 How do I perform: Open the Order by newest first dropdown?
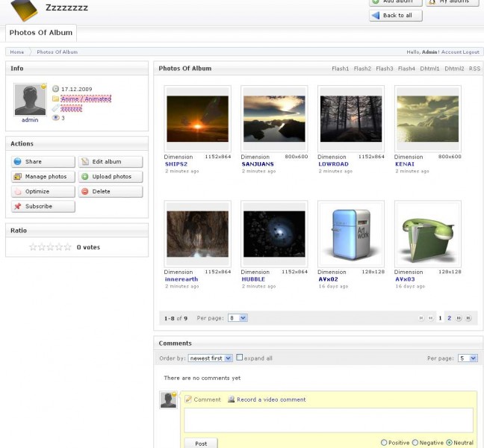[x=210, y=358]
